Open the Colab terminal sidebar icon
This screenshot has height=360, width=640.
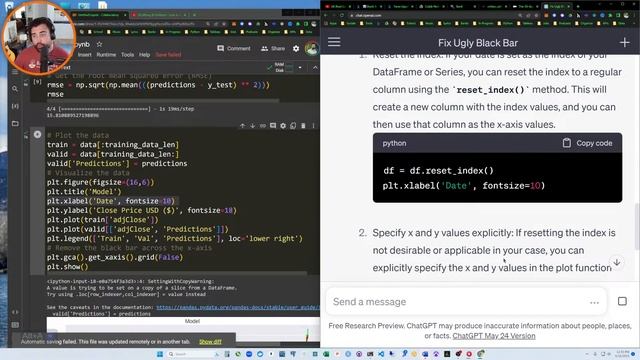pos(15,325)
